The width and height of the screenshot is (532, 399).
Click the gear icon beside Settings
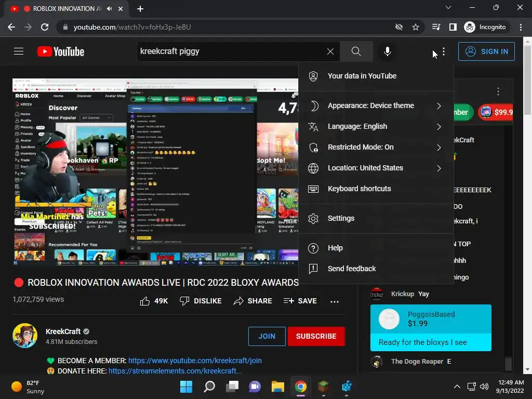coord(313,219)
